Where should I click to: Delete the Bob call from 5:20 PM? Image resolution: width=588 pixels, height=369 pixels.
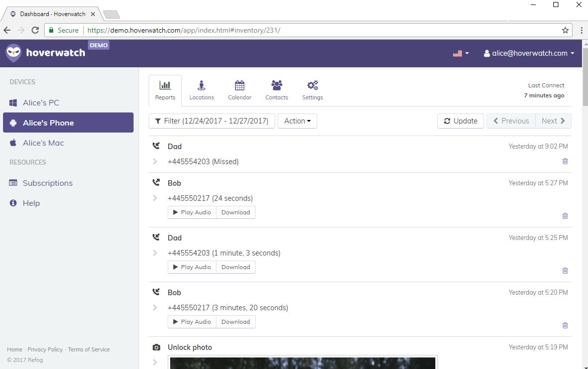565,325
